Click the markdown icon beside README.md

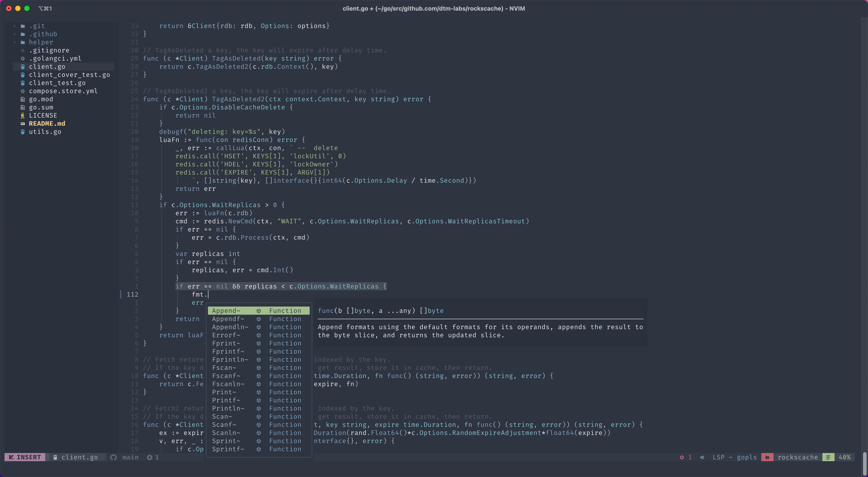[23, 124]
